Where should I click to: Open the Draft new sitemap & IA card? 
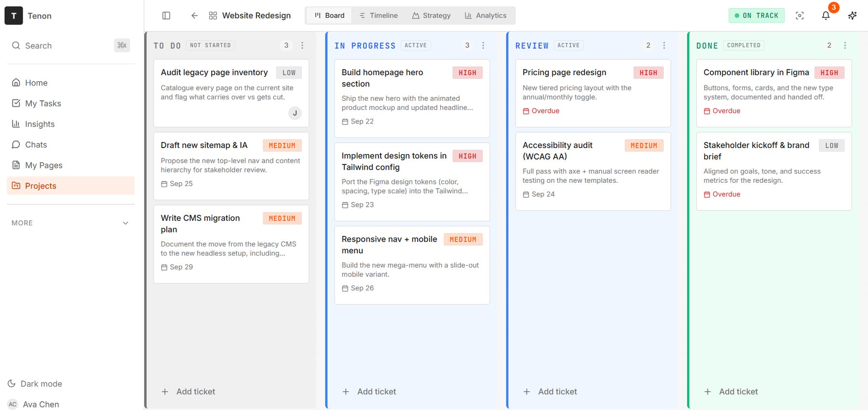tap(231, 166)
